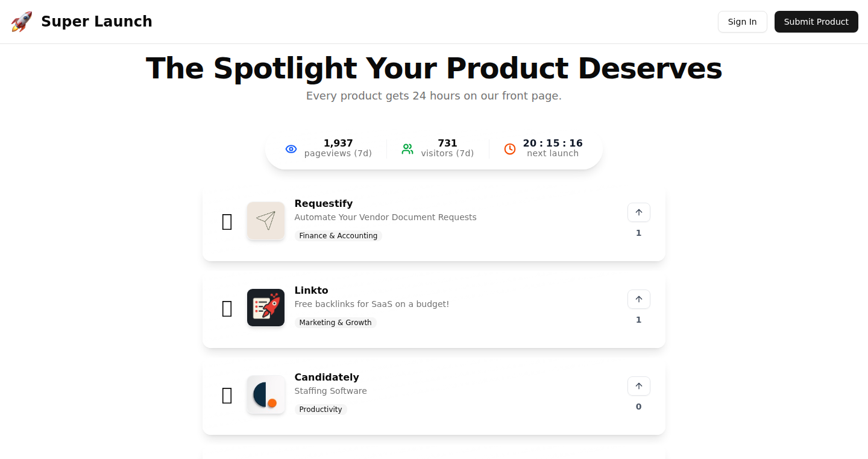Click the rocket logo icon
Image resolution: width=868 pixels, height=459 pixels.
[22, 22]
